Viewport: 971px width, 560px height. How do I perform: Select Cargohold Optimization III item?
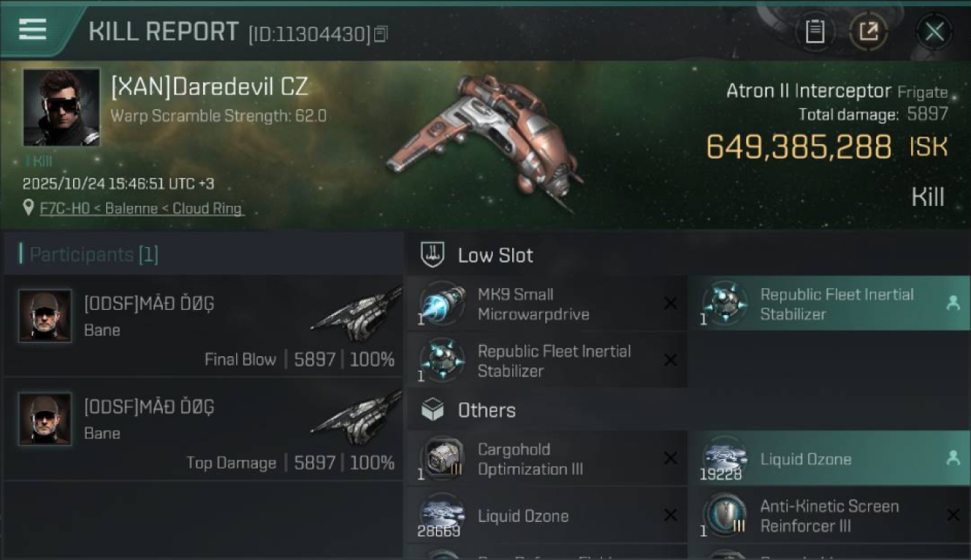(530, 459)
